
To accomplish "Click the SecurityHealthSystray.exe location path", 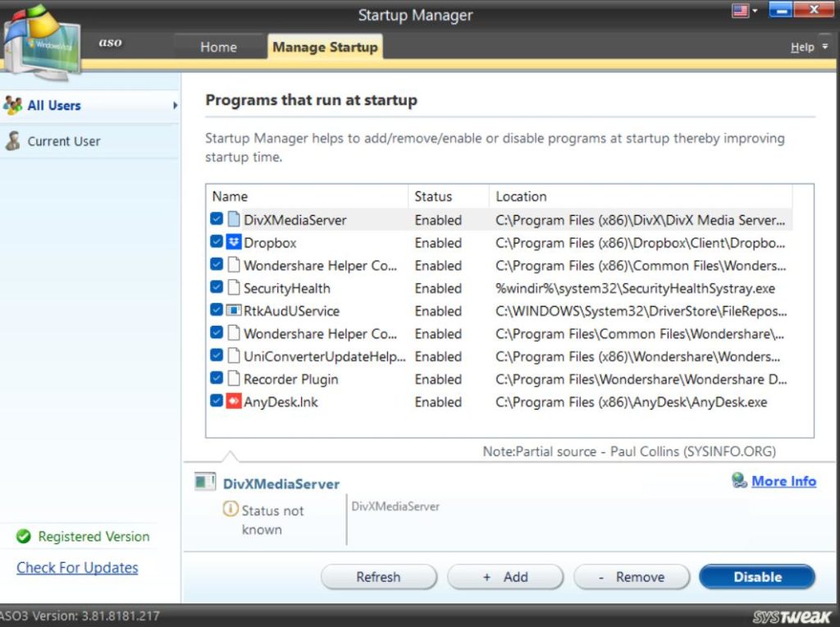I will coord(636,288).
